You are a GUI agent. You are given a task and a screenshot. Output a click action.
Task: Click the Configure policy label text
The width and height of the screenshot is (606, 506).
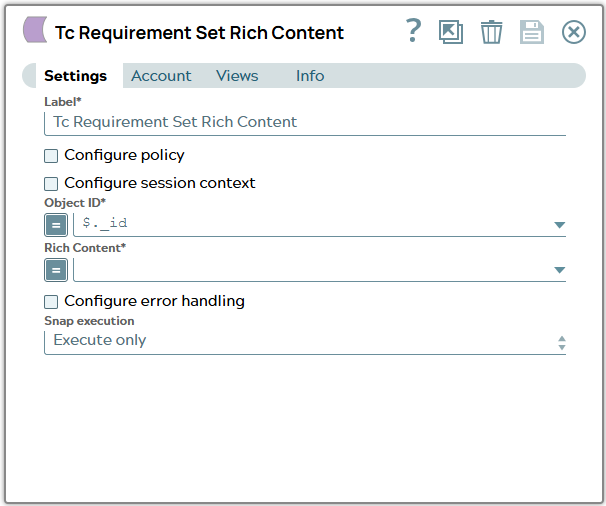pyautogui.click(x=124, y=155)
